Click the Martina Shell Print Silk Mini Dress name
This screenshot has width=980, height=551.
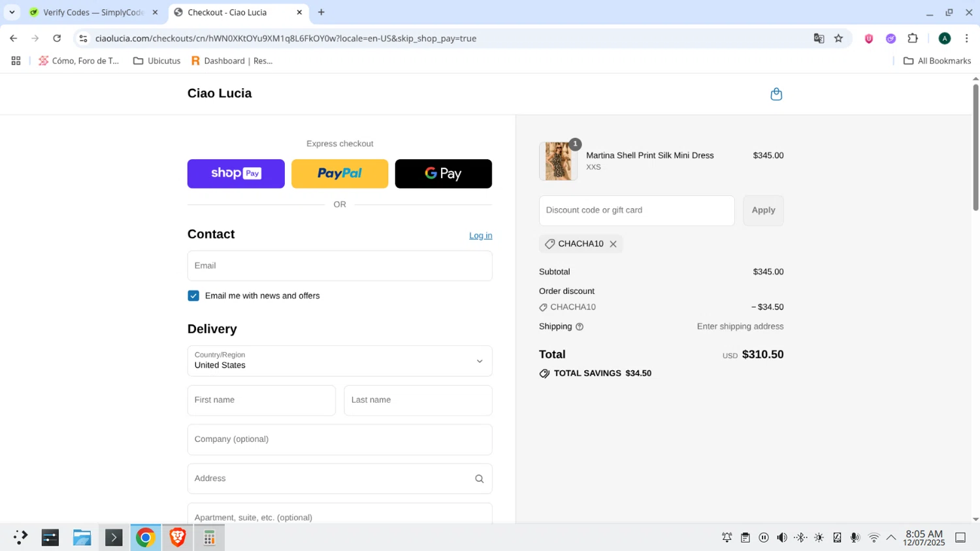pos(650,155)
